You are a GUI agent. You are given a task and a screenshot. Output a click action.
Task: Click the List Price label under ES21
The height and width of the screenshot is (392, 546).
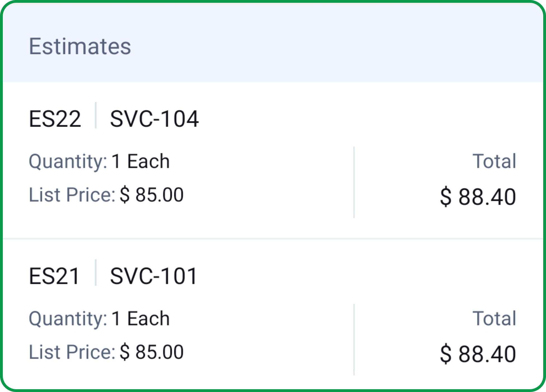tap(72, 352)
